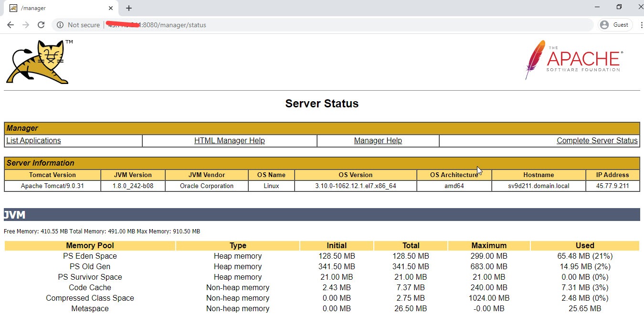Click the address bar URL field
644x315 pixels.
pyautogui.click(x=322, y=25)
